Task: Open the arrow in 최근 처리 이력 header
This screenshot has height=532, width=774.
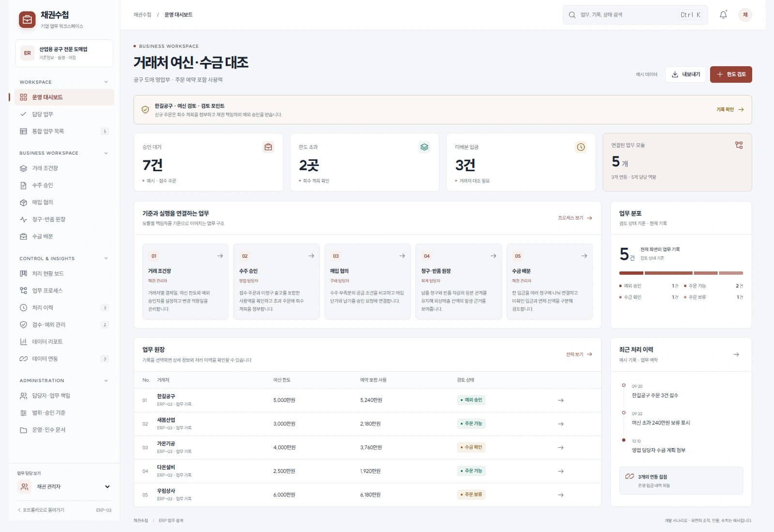Action: click(736, 355)
